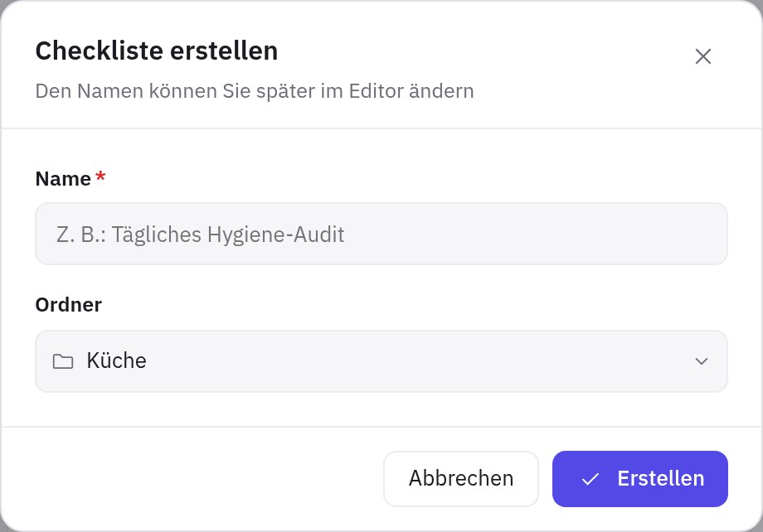763x532 pixels.
Task: Click the Erstellen button
Action: tap(640, 478)
